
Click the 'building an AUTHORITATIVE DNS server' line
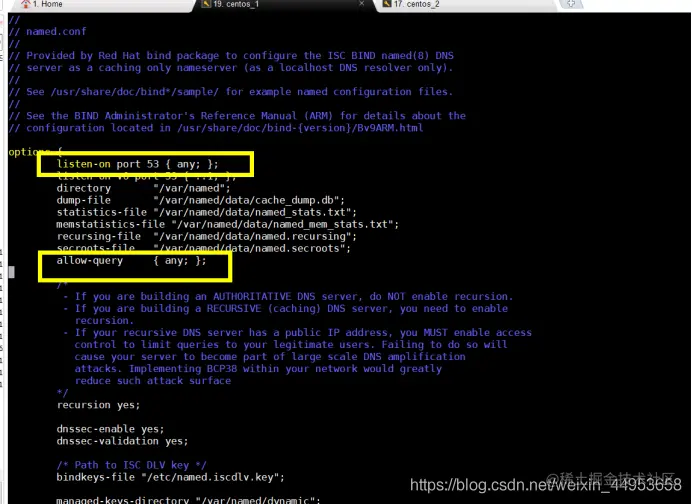(x=288, y=297)
